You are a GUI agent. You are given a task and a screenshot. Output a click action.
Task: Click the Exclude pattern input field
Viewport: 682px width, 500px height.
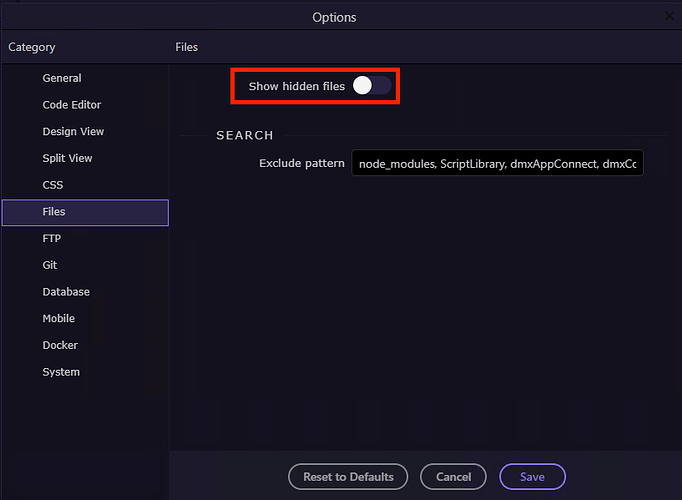497,163
